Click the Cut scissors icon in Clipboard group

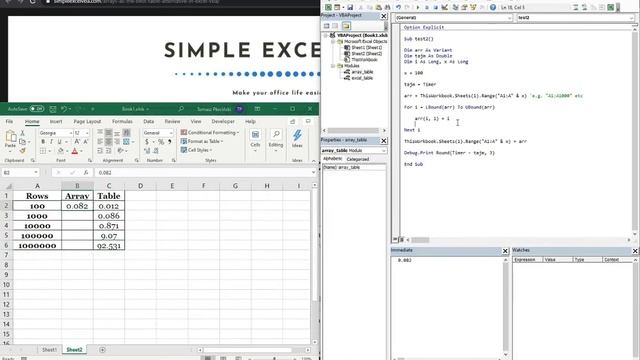(22, 133)
